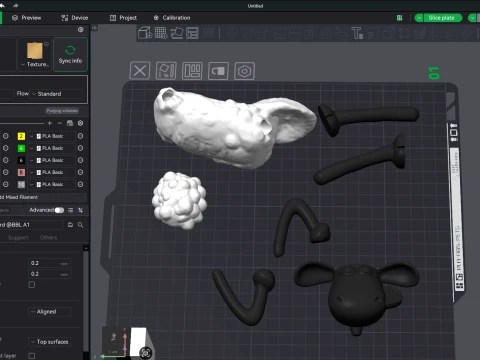Viewport: 480px width, 360px height.
Task: Select the white fluffy ball model
Action: 179,200
